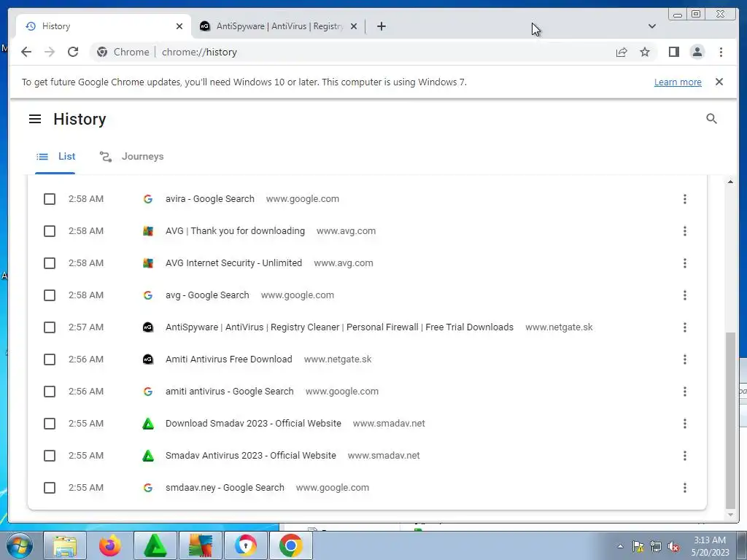Open AVG Thank you for downloading link
The image size is (747, 560).
pos(236,231)
